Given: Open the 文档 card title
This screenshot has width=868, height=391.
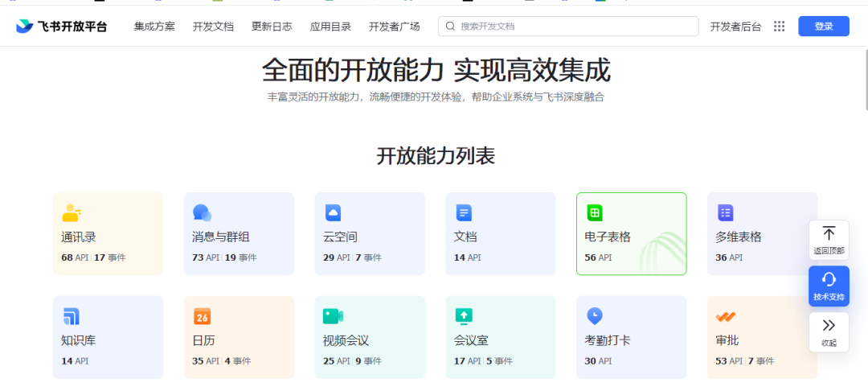Looking at the screenshot, I should pos(465,237).
